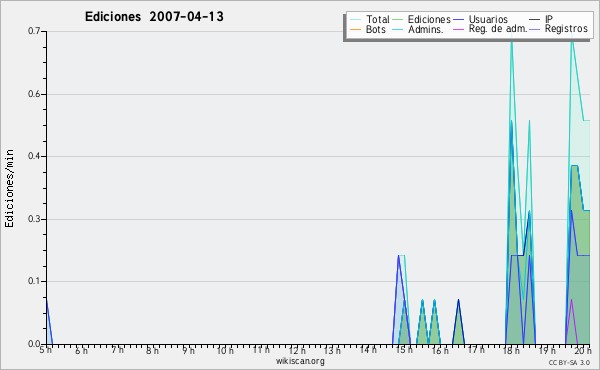
Task: Click the orange Bots legend line swatch
Action: pos(355,29)
